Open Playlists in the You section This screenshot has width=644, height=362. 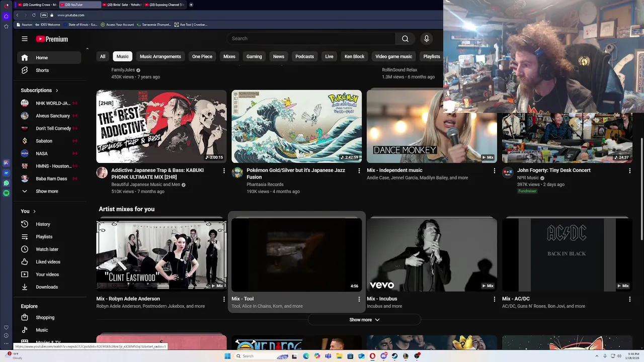(49, 237)
